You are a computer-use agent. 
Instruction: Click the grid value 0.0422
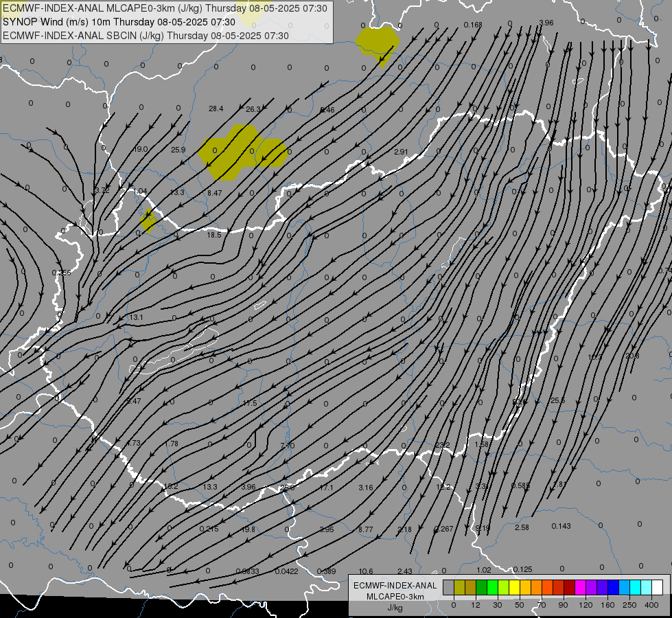(287, 571)
